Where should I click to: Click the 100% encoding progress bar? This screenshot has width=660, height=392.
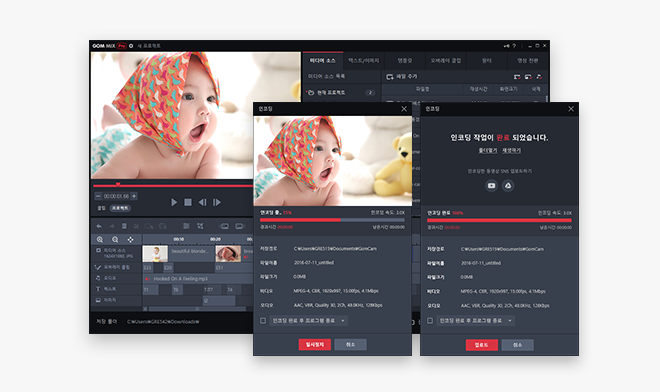pos(499,220)
